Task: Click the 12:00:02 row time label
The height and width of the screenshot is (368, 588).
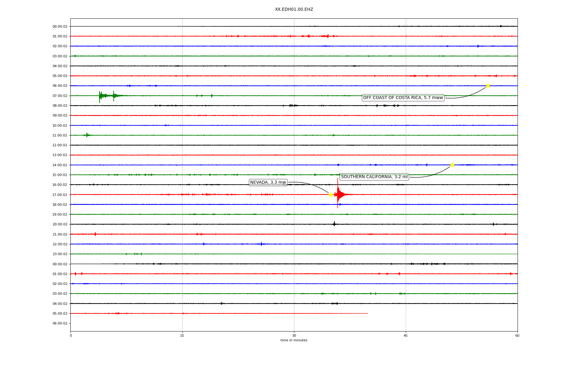Action: (x=60, y=145)
